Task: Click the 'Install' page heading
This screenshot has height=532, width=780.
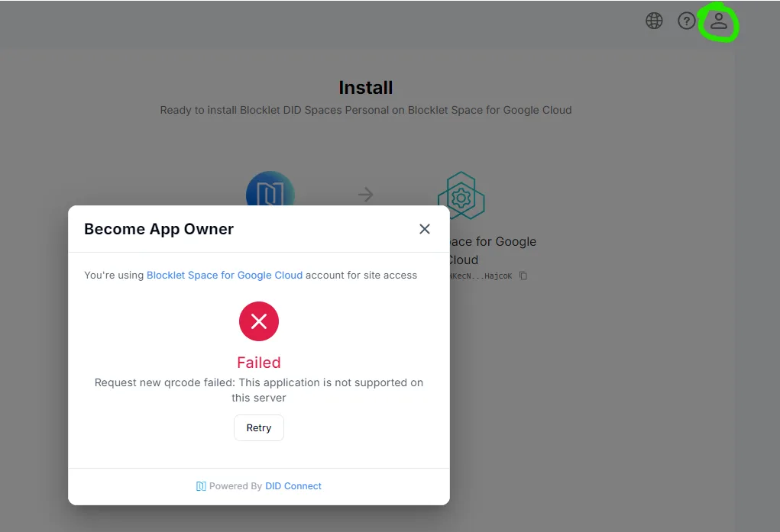Action: tap(366, 88)
